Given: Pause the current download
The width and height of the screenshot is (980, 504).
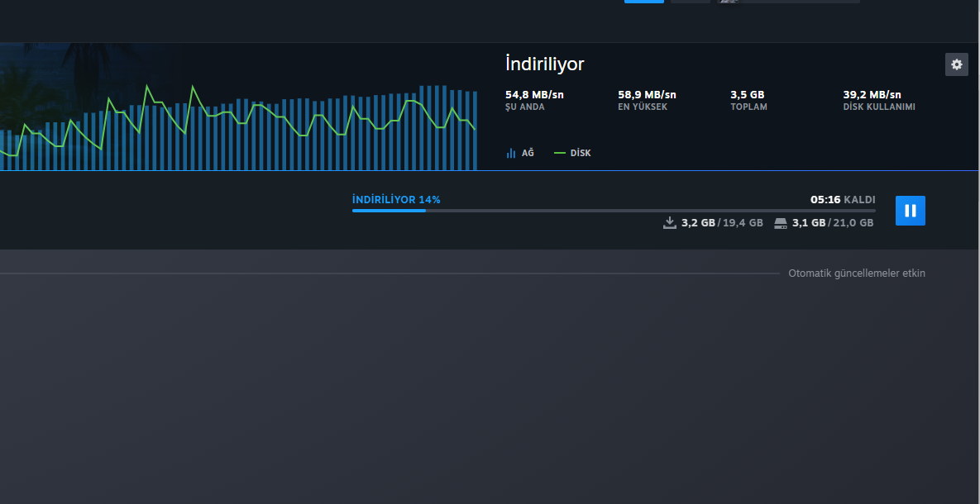Looking at the screenshot, I should tap(910, 211).
